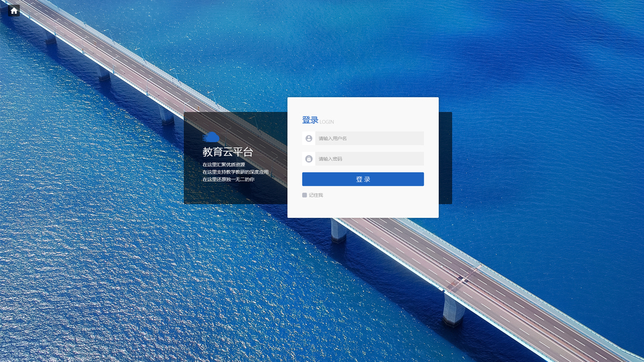Image resolution: width=644 pixels, height=362 pixels.
Task: Click the line 在这里支持教学教研的深度应用
Action: coord(235,172)
